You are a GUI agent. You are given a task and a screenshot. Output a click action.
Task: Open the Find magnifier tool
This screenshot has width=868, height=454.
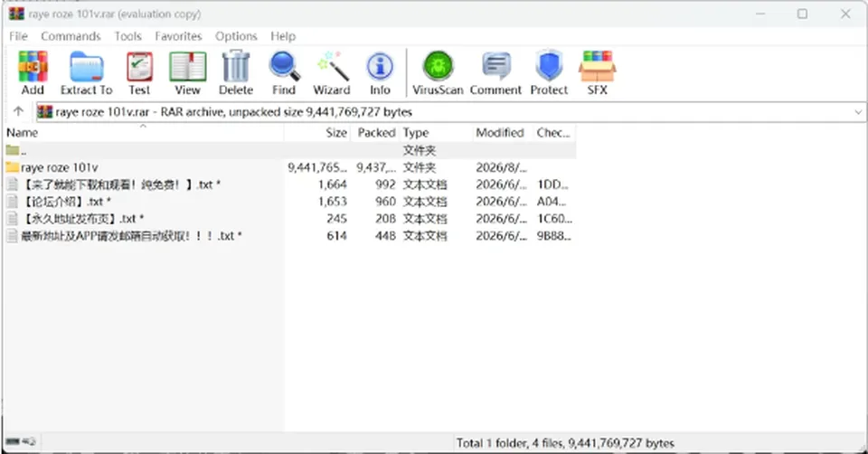point(284,73)
